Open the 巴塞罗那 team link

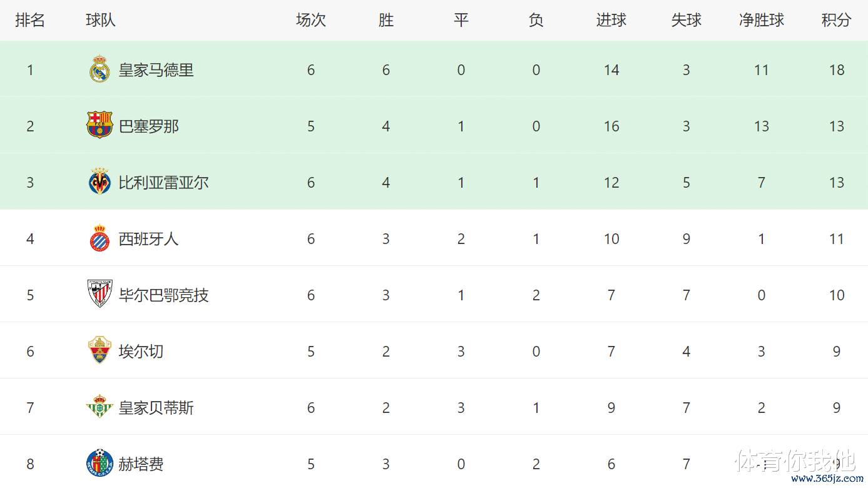click(149, 126)
